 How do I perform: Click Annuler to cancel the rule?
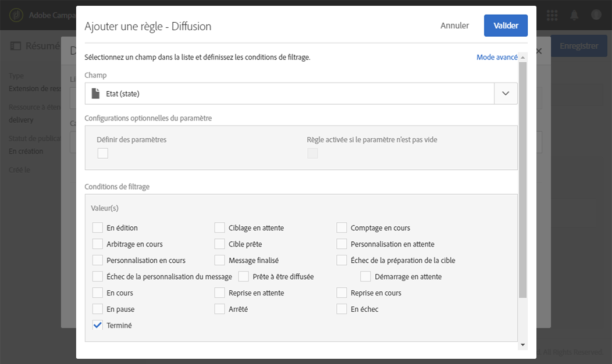coord(455,26)
